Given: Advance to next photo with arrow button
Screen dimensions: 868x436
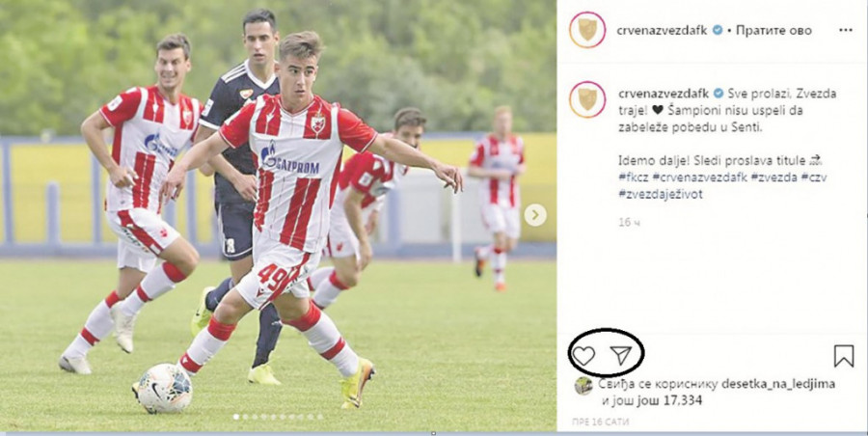Looking at the screenshot, I should [534, 215].
